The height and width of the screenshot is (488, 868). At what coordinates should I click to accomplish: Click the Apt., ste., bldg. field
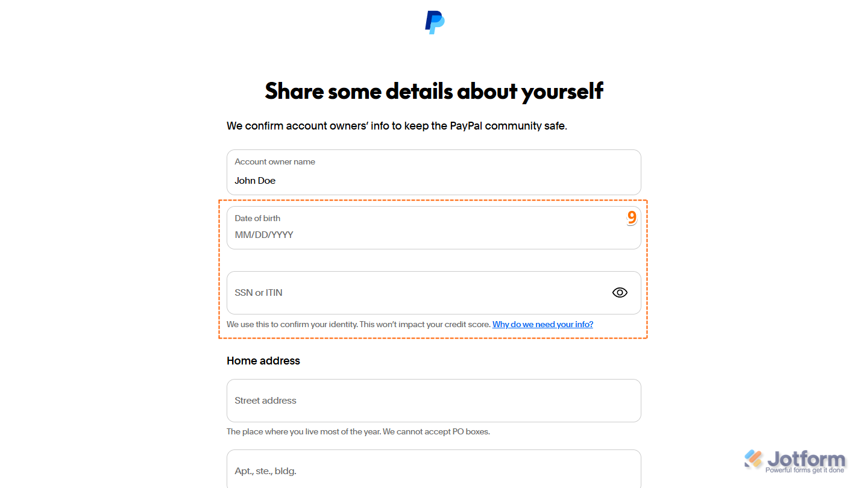point(433,471)
